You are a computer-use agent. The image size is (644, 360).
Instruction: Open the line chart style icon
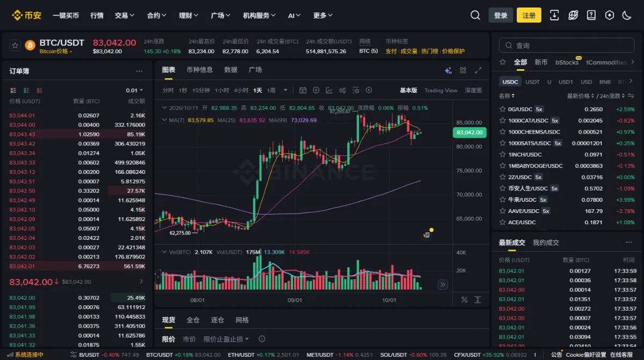pyautogui.click(x=329, y=90)
